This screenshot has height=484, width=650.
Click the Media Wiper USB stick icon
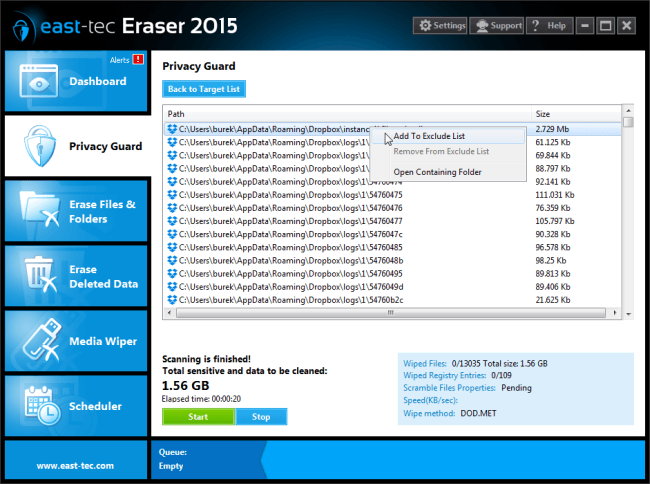click(41, 339)
